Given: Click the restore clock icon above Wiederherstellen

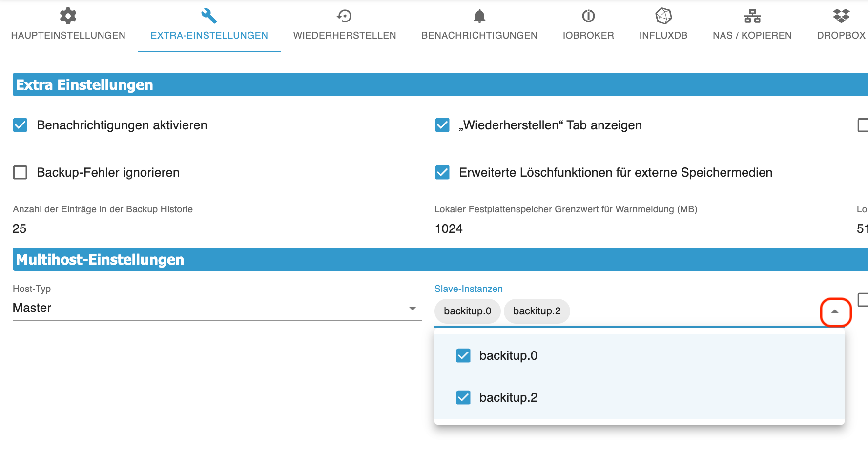Looking at the screenshot, I should tap(344, 16).
